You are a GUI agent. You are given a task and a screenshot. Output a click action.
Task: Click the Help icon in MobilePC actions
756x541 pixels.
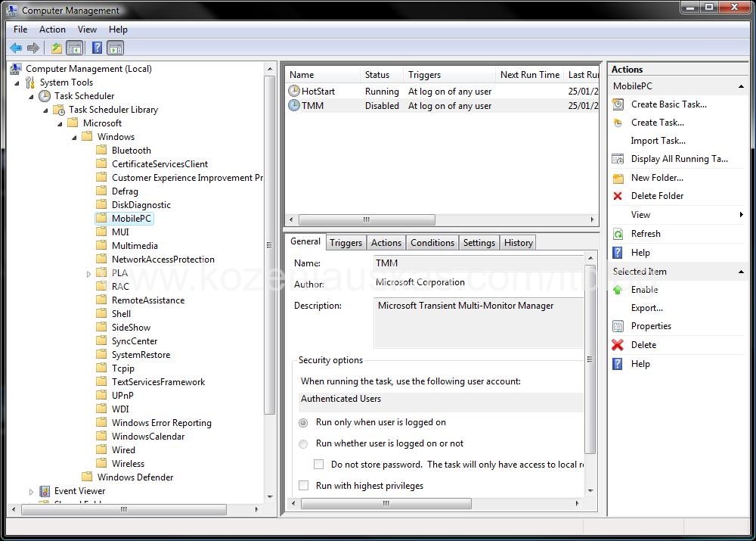pos(618,253)
